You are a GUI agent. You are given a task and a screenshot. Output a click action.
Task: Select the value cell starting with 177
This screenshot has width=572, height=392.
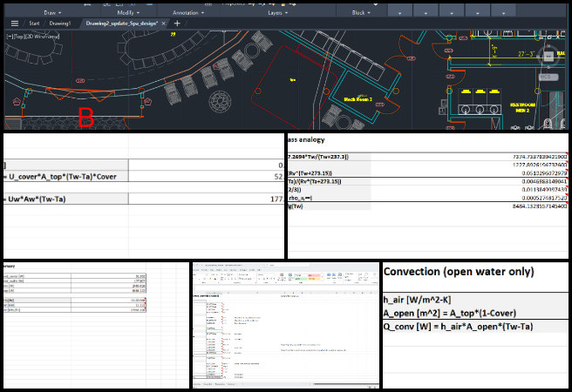coord(206,199)
